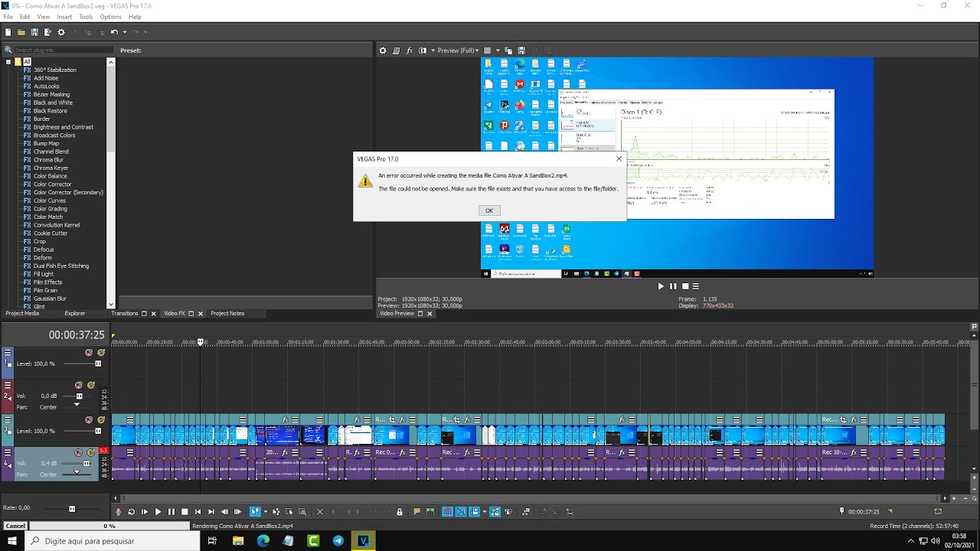Open track 4 hamburger menu
The height and width of the screenshot is (551, 980).
click(8, 452)
